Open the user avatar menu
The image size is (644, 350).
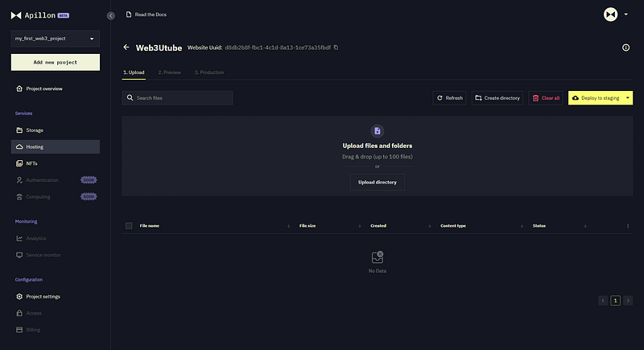click(x=610, y=14)
